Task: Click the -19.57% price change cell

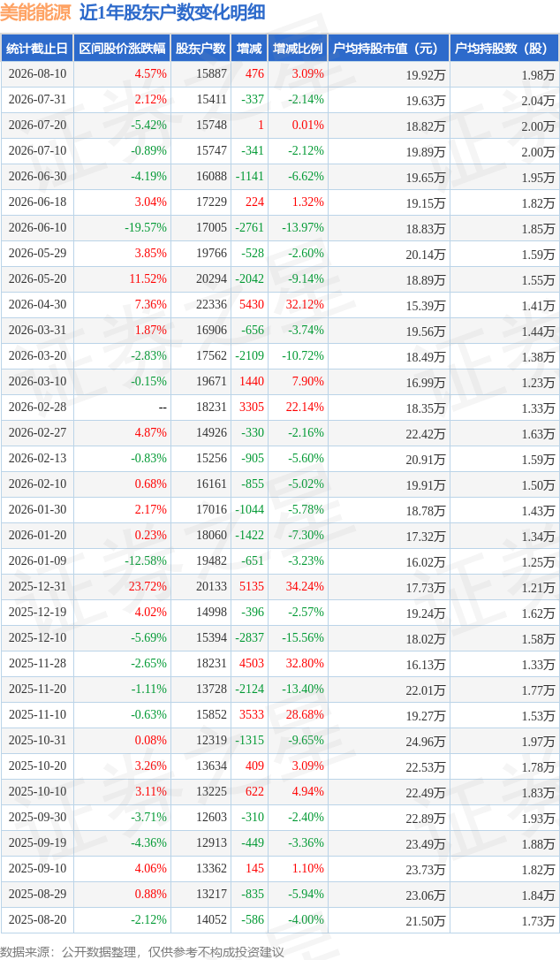Action: pos(146,228)
